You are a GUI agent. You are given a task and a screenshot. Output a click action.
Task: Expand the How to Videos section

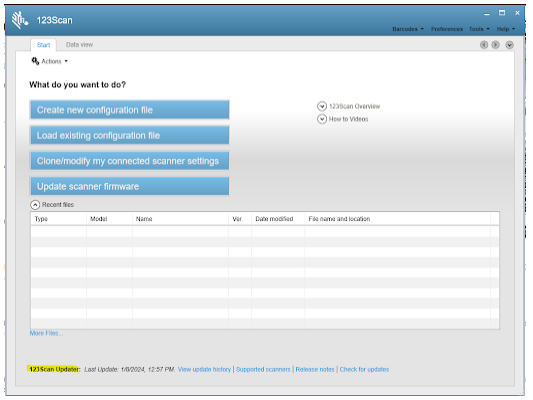pyautogui.click(x=322, y=119)
